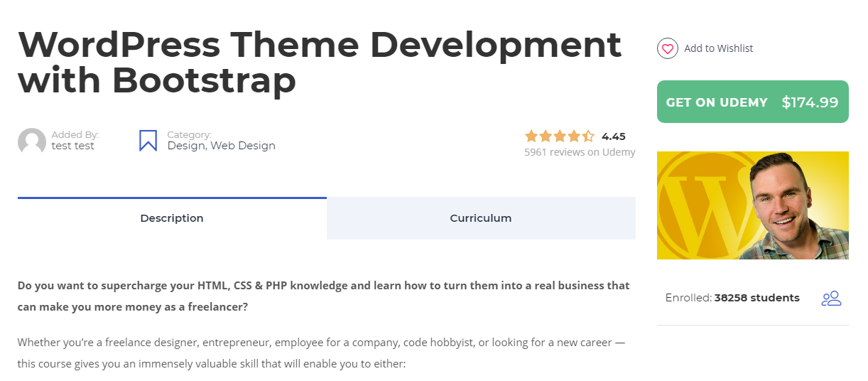This screenshot has width=868, height=381.
Task: Click the Enrolled: 38258 students text
Action: 732,298
